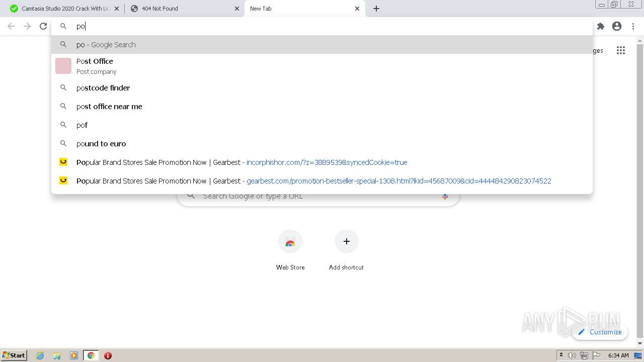Open the Chrome profile avatar

point(617,26)
